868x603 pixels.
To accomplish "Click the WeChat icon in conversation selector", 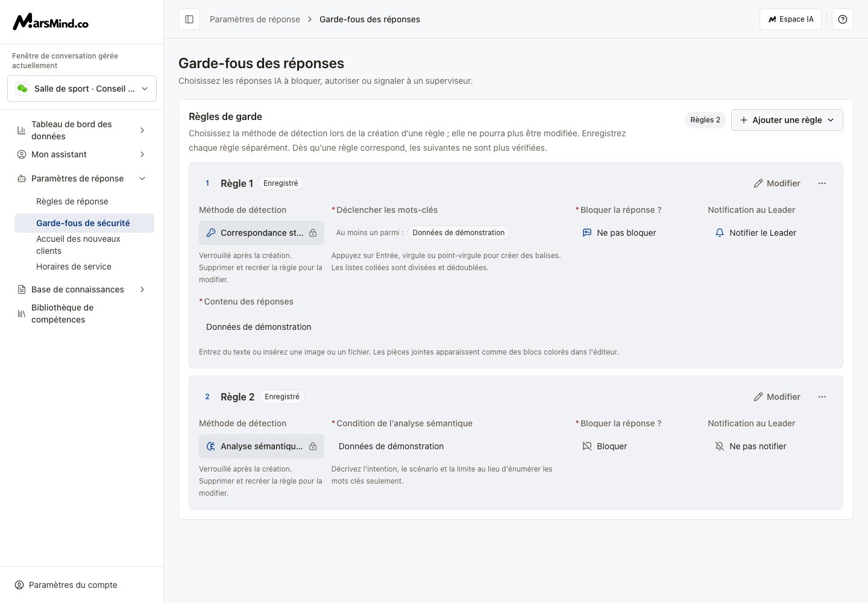I will click(x=22, y=89).
